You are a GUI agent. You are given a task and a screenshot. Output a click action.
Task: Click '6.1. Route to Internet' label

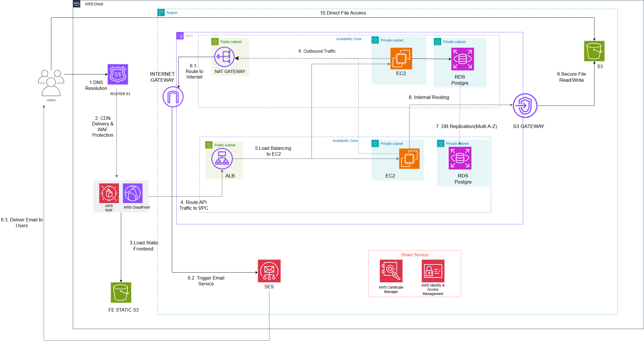194,71
